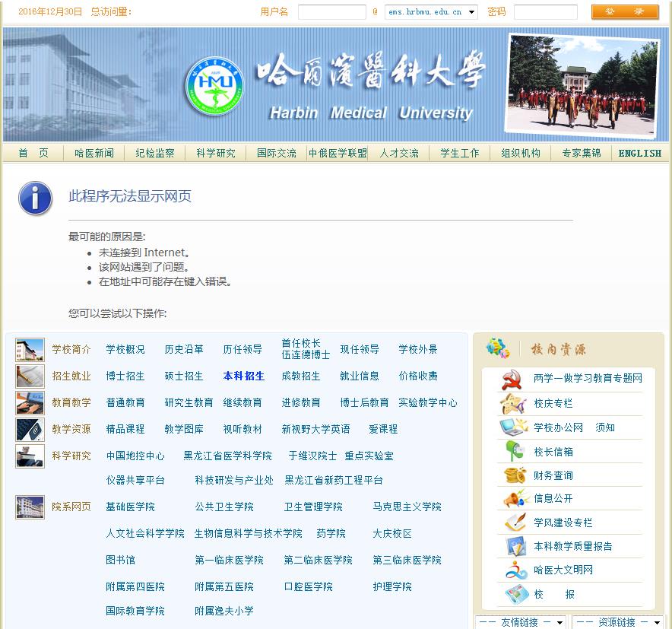This screenshot has width=672, height=629.
Task: Open the 药学院 link
Action: point(331,534)
